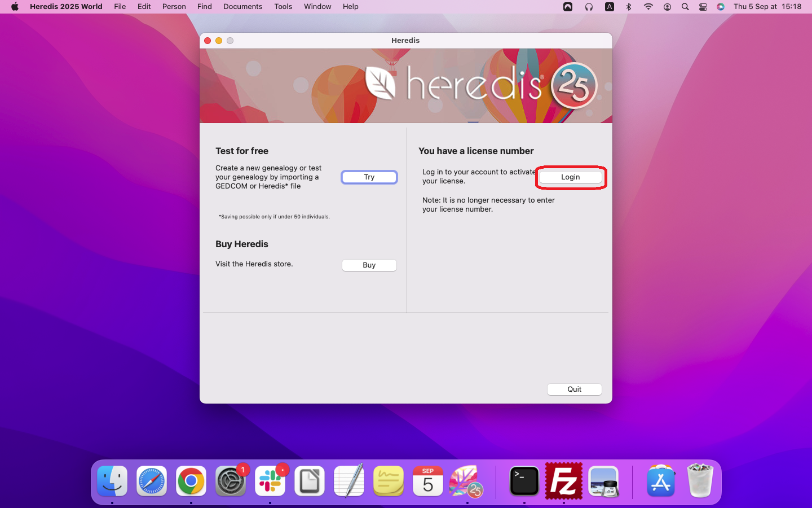Open Safari from the dock

152,481
